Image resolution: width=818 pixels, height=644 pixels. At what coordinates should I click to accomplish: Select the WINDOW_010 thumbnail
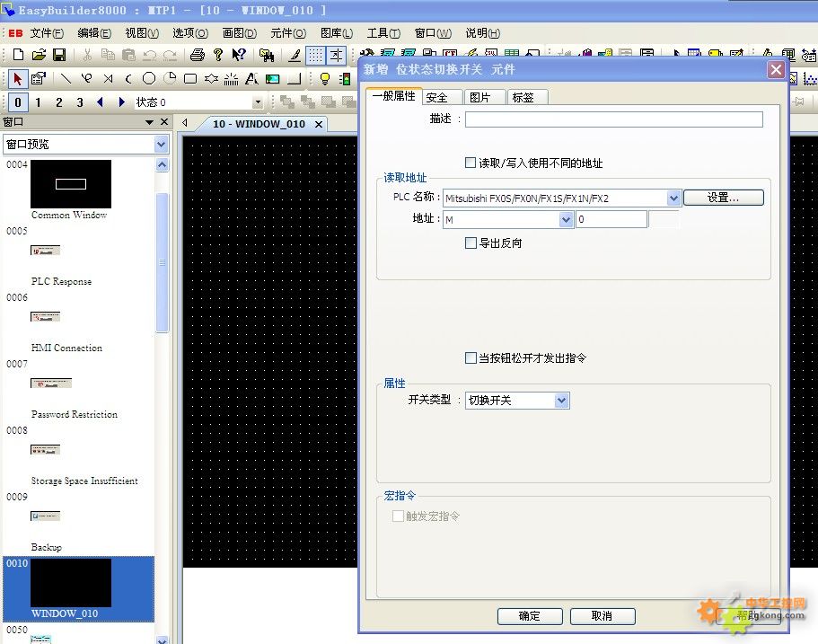point(71,583)
